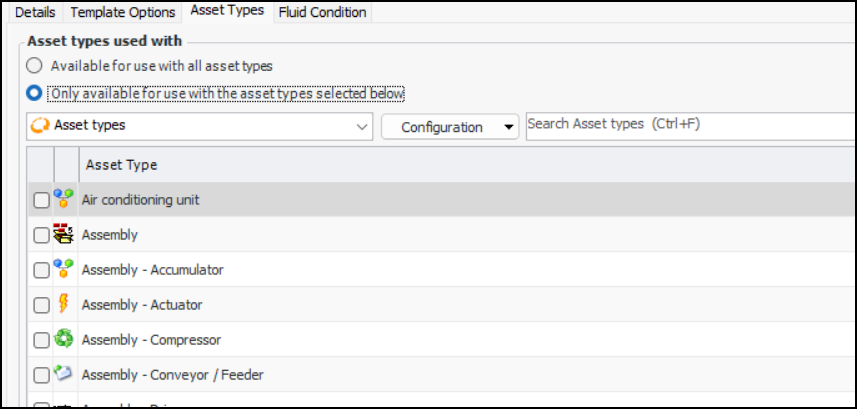Click the Assembly - Accumulator icon
857x409 pixels.
[64, 270]
